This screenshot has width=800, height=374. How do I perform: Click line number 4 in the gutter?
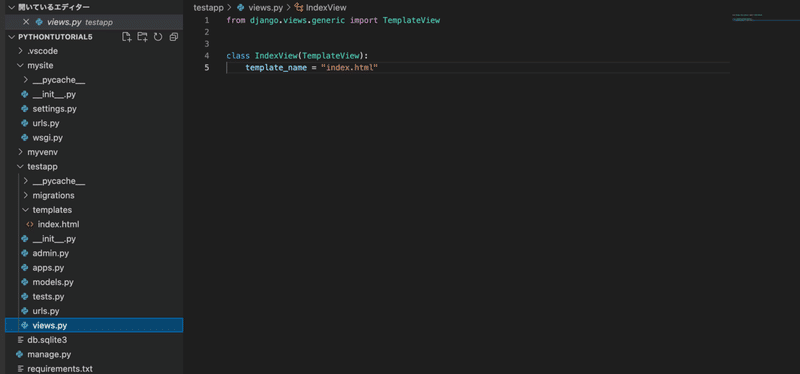click(207, 56)
